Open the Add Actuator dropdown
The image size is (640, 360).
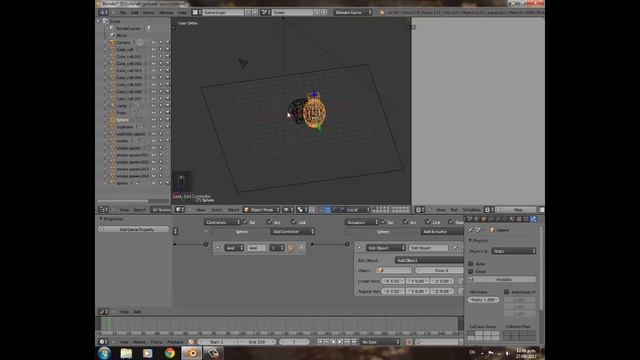coord(442,231)
